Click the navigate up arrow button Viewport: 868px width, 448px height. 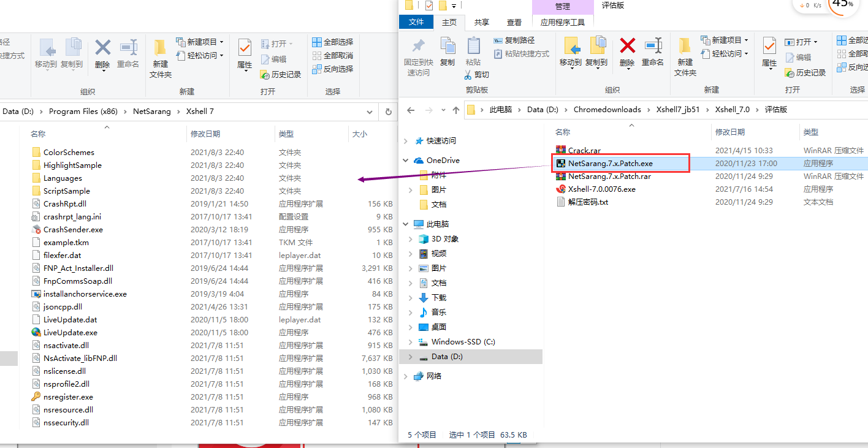pyautogui.click(x=455, y=110)
